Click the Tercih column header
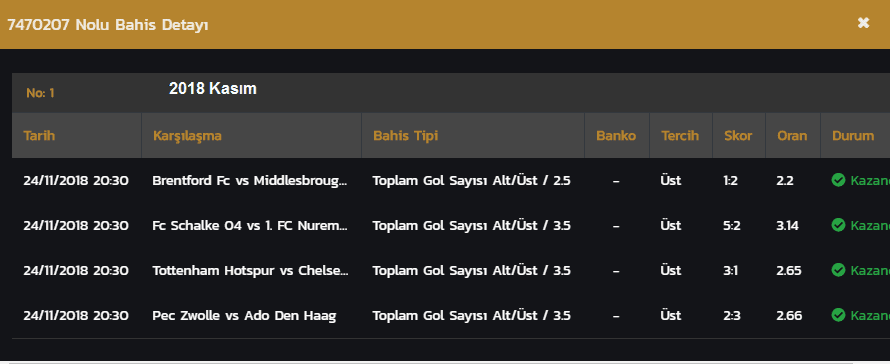Screen dimensions: 890x364 680,136
